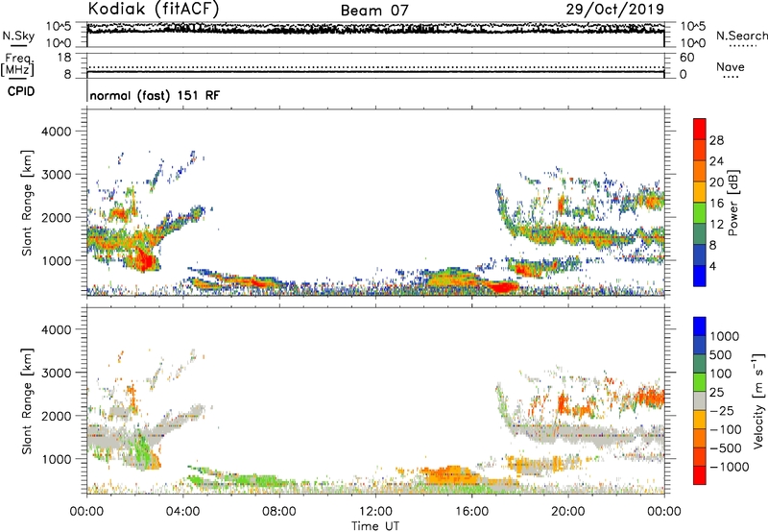
Task: Click the "28" power colorbar label
Action: point(716,140)
